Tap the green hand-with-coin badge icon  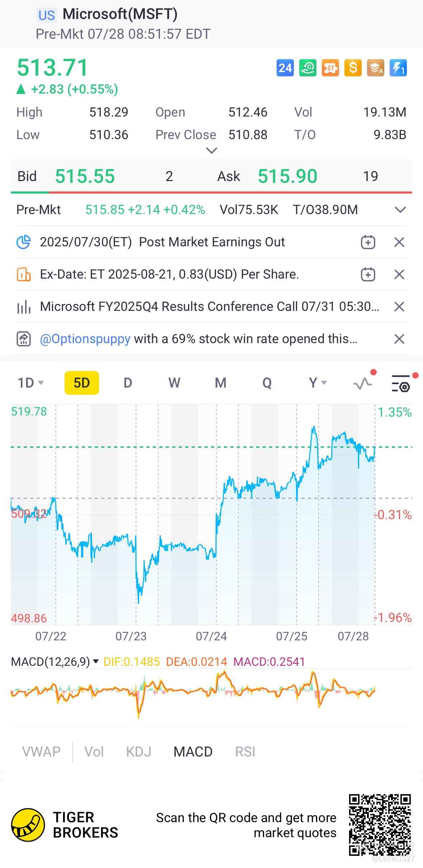[x=308, y=68]
